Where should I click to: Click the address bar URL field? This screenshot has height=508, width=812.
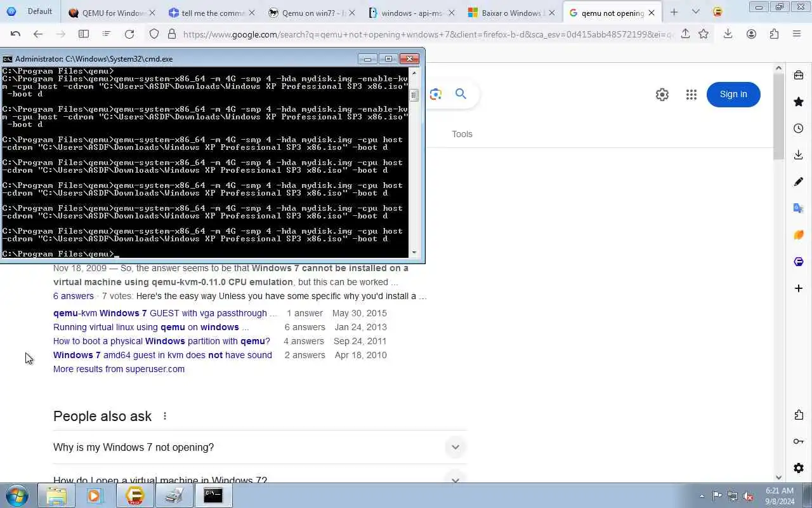[x=428, y=34]
